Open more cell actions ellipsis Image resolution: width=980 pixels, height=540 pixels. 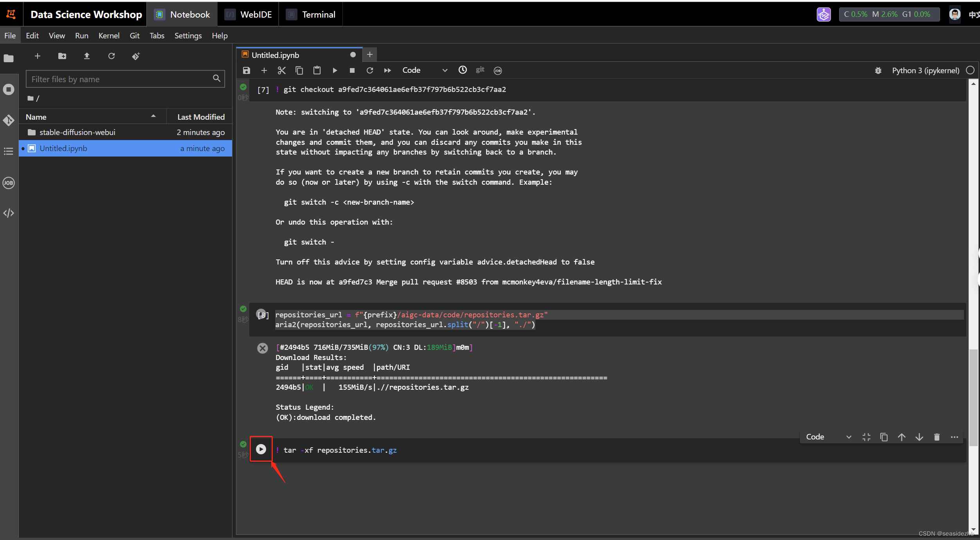955,437
